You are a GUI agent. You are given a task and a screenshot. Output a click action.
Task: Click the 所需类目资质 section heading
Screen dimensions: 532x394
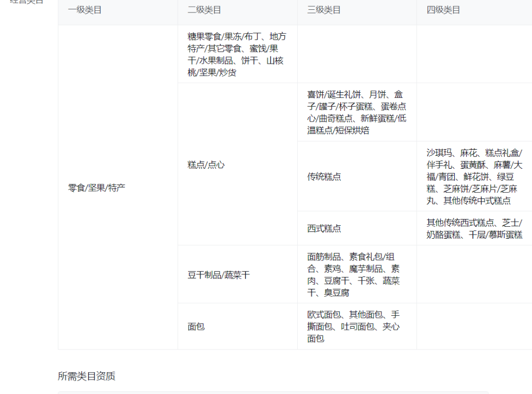[87, 376]
